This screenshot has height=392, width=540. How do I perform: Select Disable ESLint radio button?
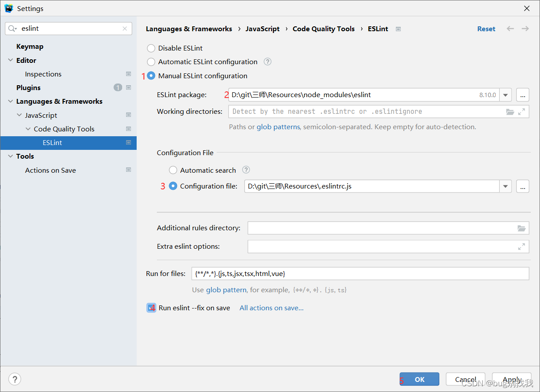tap(151, 48)
